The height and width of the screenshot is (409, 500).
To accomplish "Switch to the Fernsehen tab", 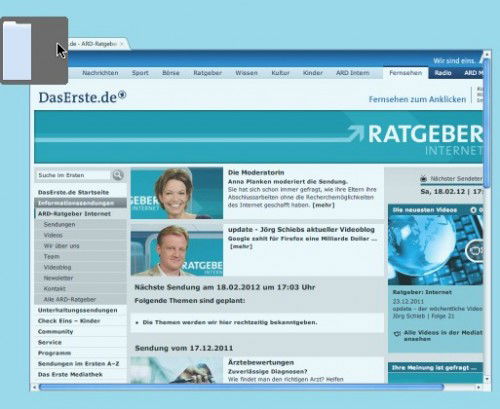I will point(406,73).
